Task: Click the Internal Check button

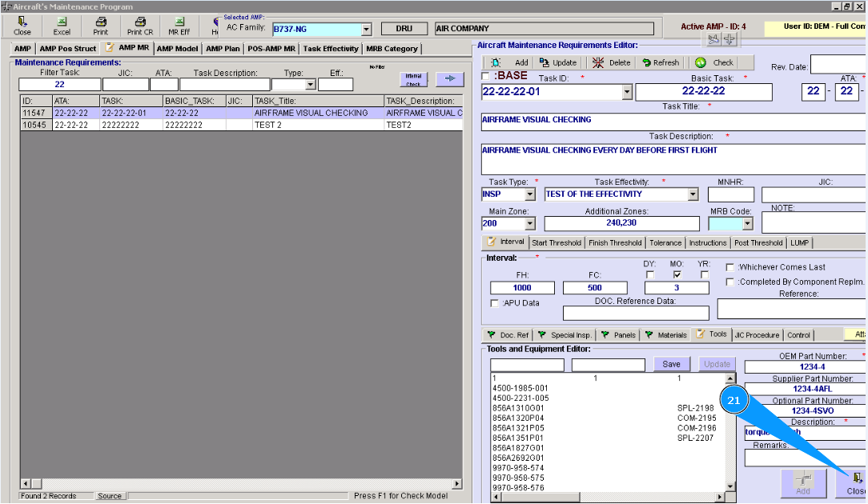Action: click(x=413, y=79)
